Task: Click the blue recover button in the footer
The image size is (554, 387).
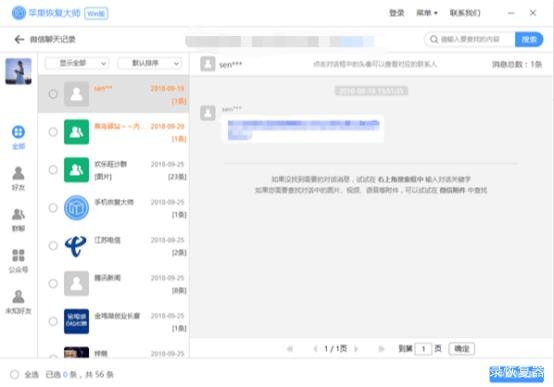Action: [x=517, y=374]
